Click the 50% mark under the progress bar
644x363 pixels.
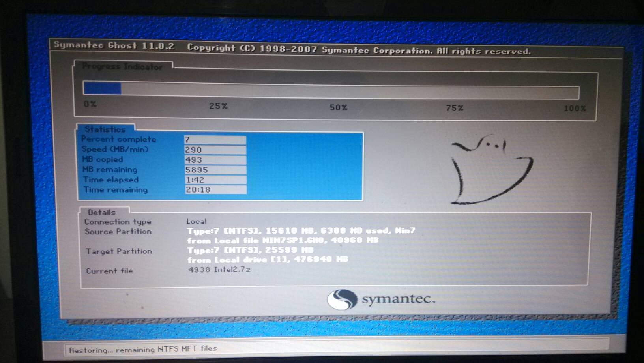(x=338, y=107)
